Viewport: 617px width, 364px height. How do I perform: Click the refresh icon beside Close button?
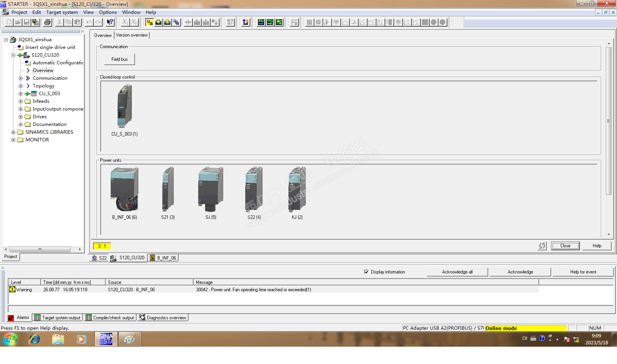(542, 246)
